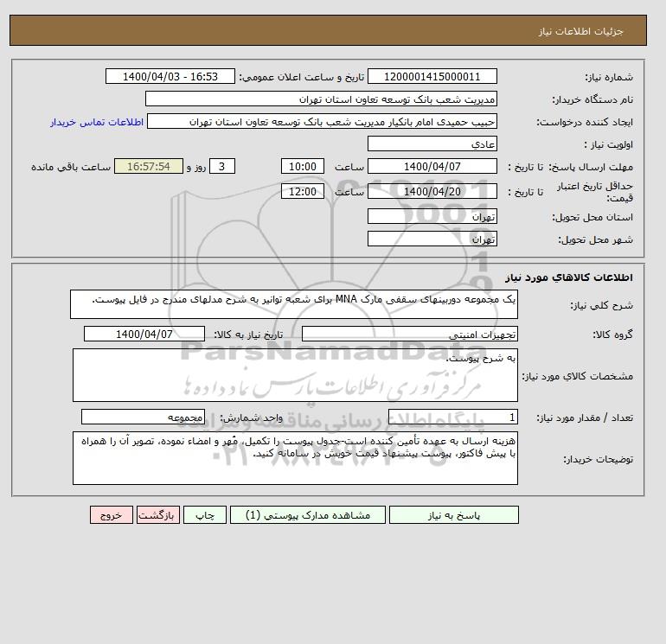
Task: Click the buyer notes text area
Action: tap(295, 458)
